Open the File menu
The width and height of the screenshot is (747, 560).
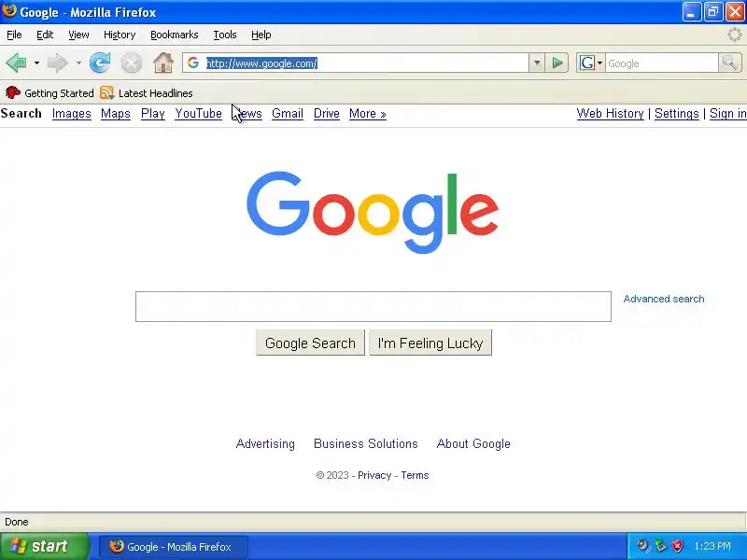coord(14,35)
